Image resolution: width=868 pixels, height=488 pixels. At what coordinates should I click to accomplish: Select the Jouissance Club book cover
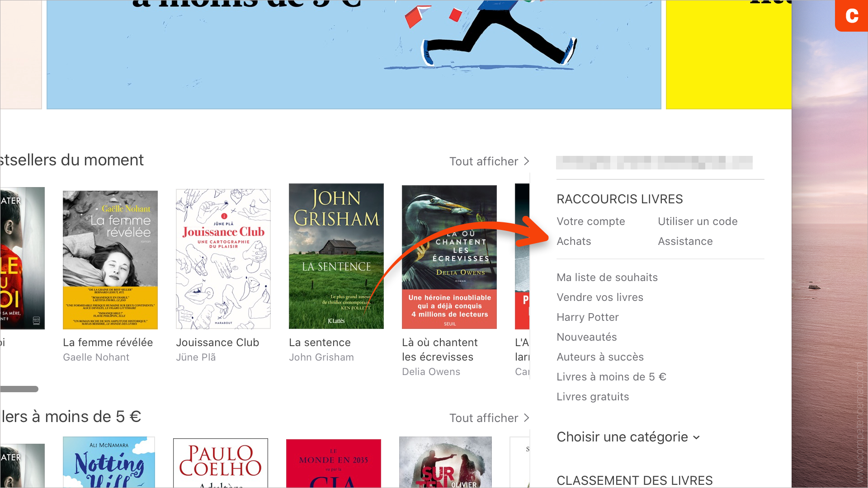[x=223, y=259]
